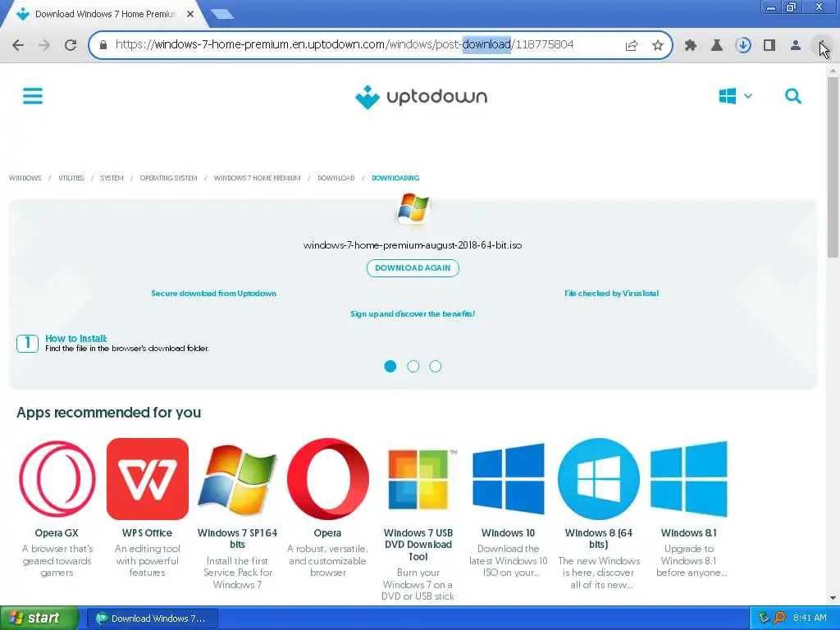840x630 pixels.
Task: Click the scrollbar down arrow
Action: [833, 598]
